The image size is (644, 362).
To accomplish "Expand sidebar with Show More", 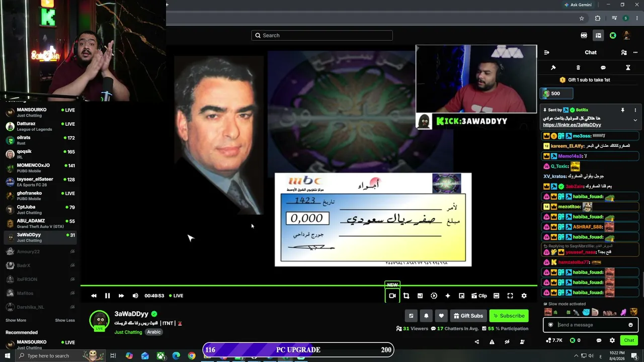I will pyautogui.click(x=16, y=320).
